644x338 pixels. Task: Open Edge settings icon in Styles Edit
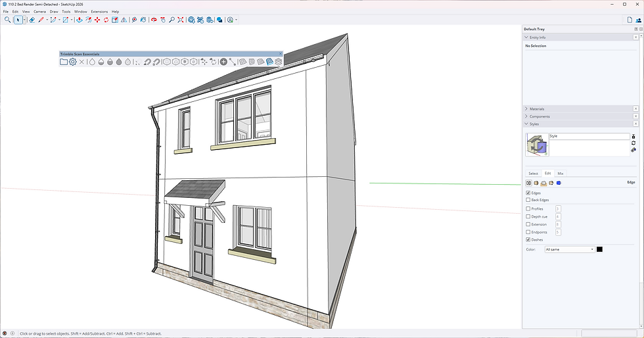[x=529, y=183]
